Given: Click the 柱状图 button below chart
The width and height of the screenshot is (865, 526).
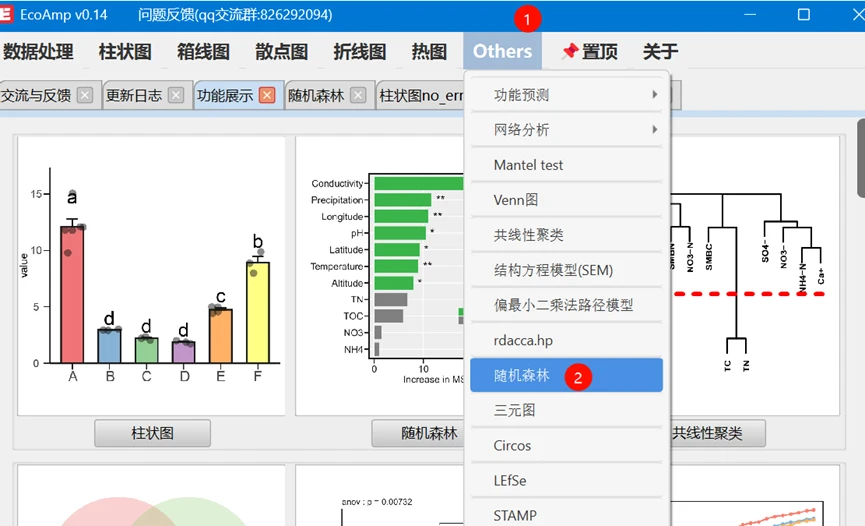Looking at the screenshot, I should [152, 433].
